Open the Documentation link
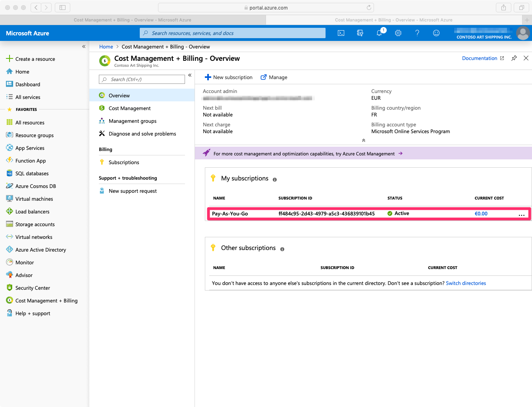This screenshot has width=532, height=407. pos(483,58)
